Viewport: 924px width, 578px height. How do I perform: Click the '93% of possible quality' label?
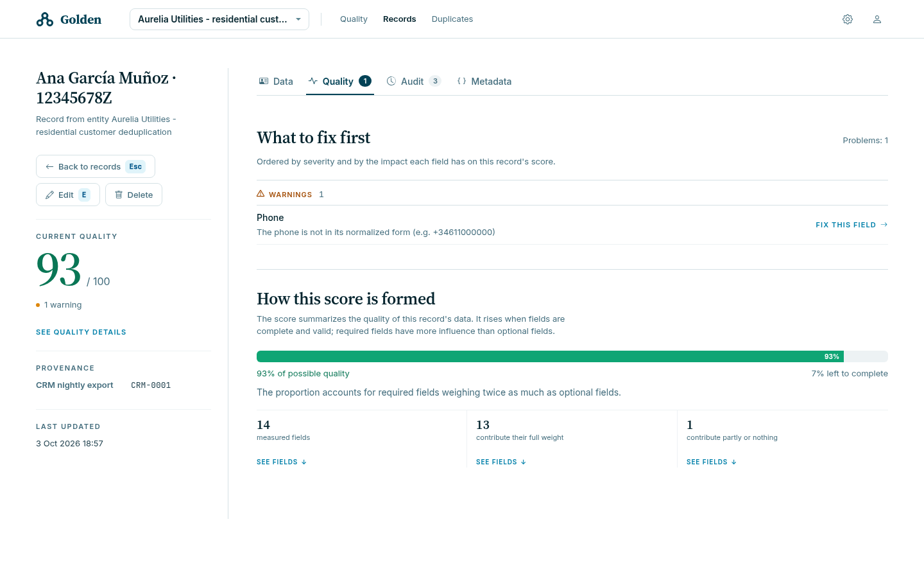click(303, 374)
